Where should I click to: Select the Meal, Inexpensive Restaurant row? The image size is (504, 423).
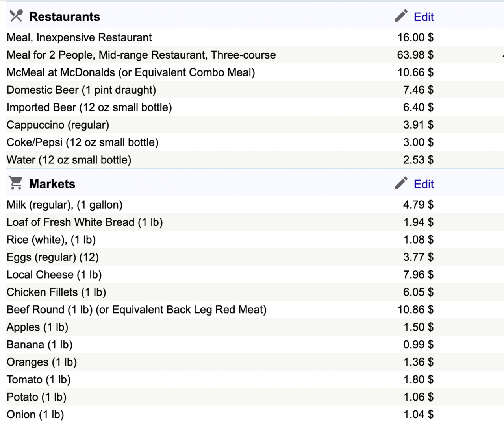(x=79, y=37)
